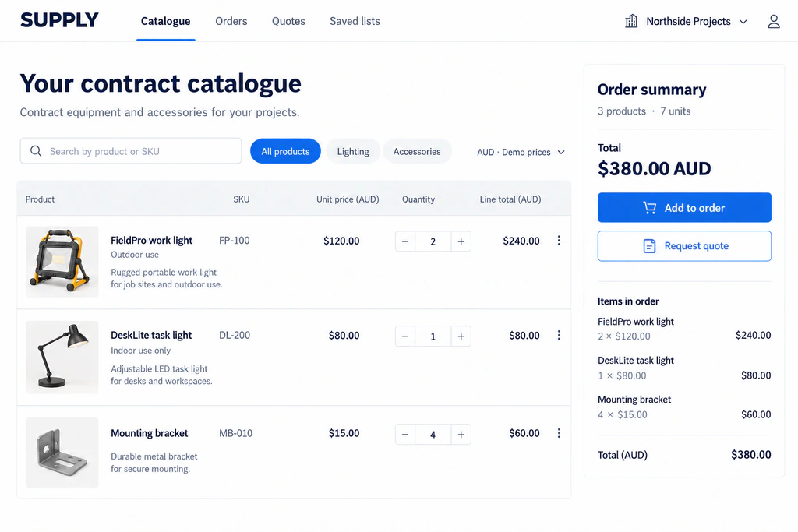Filter catalogue by Lighting
This screenshot has height=532, width=798.
point(353,151)
